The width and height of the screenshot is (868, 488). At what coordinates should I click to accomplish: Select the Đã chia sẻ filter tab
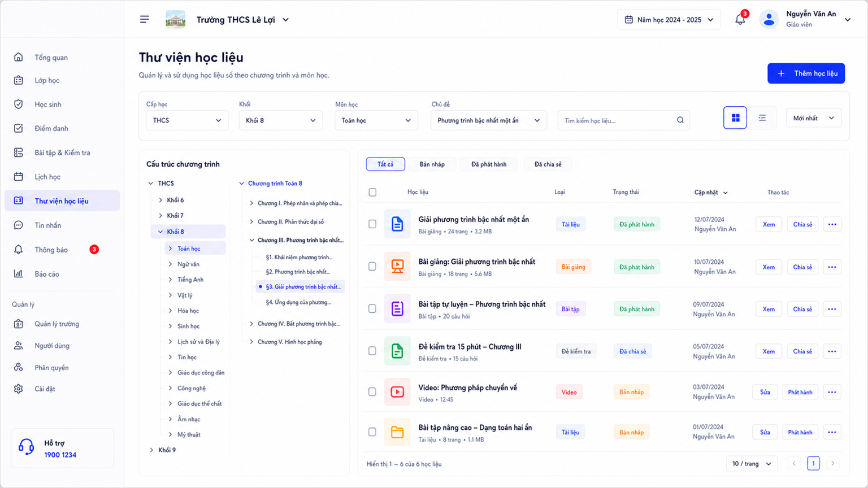[x=548, y=164]
